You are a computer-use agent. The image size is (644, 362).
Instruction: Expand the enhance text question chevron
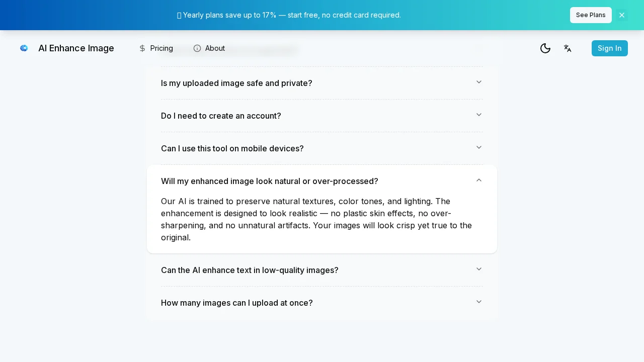point(479,269)
